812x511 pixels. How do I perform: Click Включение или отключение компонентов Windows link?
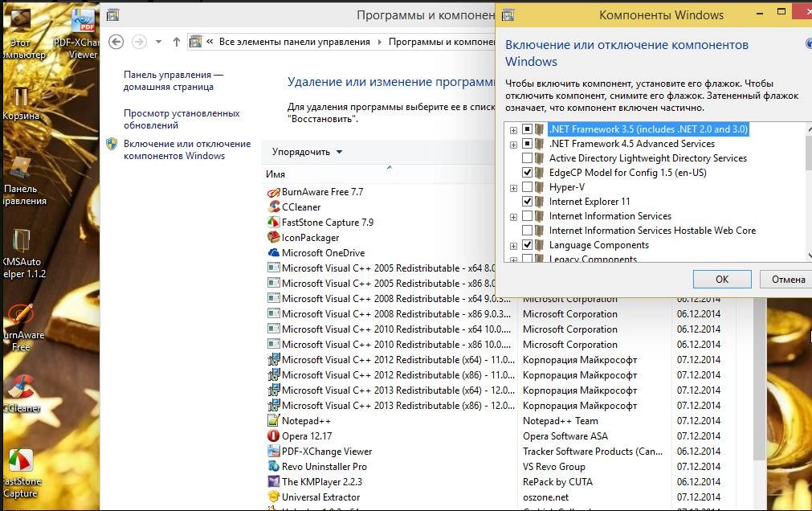click(x=187, y=149)
